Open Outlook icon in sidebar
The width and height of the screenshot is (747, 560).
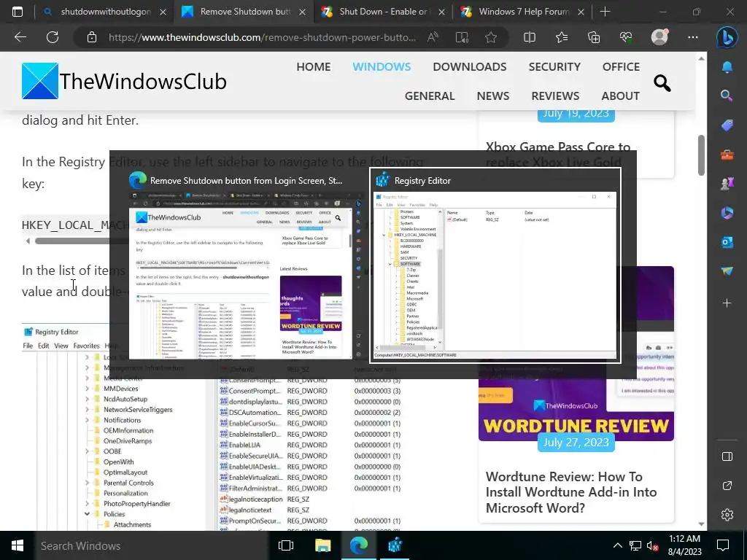[727, 242]
